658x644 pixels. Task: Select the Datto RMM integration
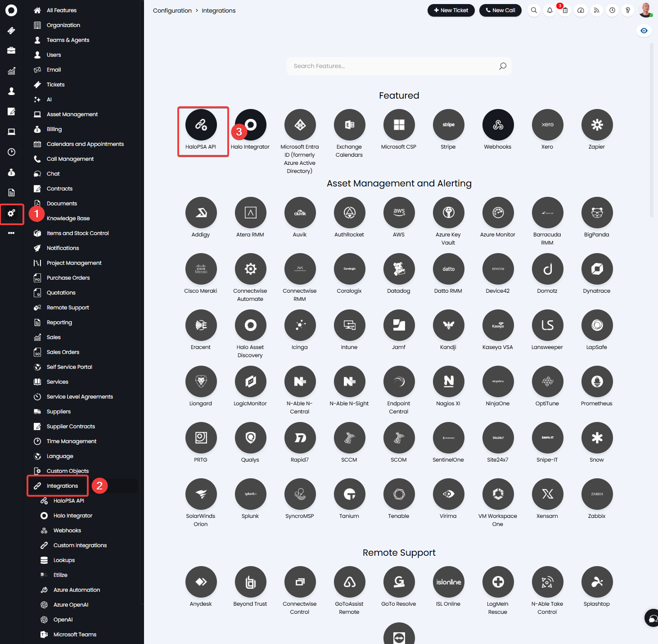[x=449, y=269]
